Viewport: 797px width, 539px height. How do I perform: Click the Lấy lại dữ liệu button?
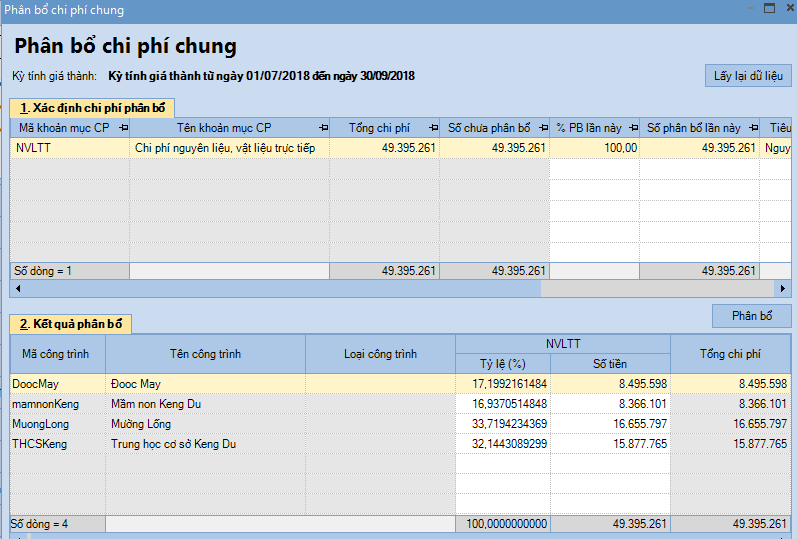tap(748, 76)
